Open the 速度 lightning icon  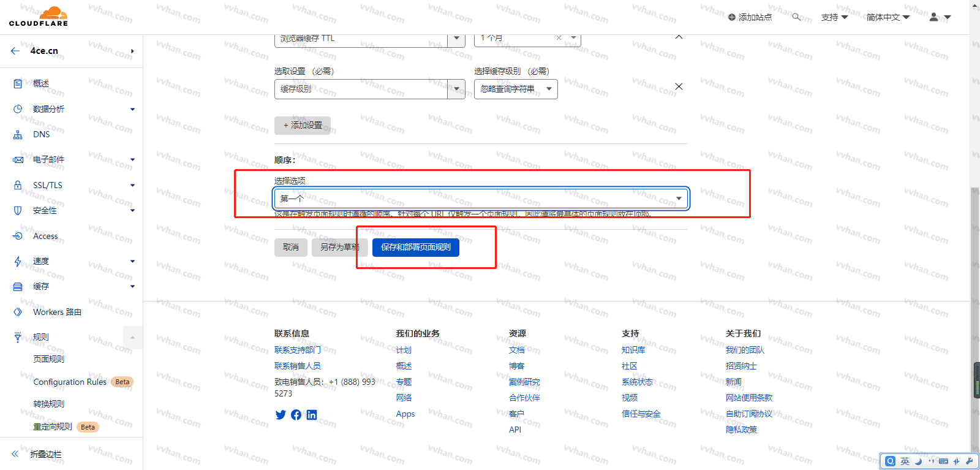pos(18,261)
